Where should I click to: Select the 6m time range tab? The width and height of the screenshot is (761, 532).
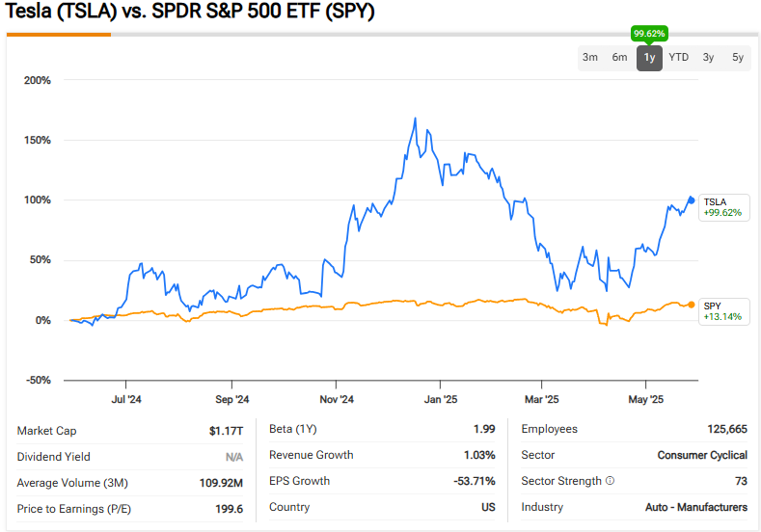click(x=619, y=57)
